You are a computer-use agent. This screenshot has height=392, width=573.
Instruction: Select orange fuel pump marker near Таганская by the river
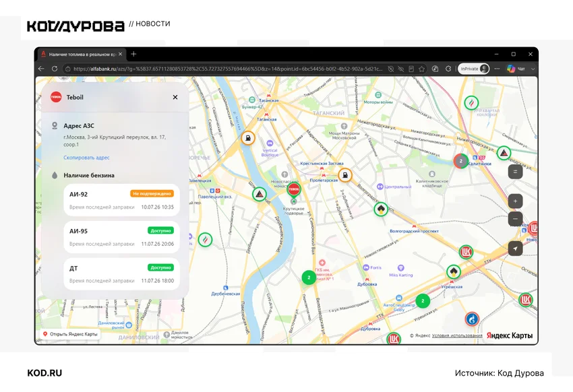(248, 138)
